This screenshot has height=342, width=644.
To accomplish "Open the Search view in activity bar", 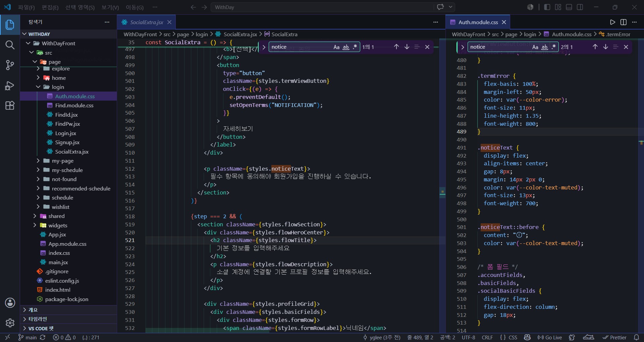I will [10, 45].
